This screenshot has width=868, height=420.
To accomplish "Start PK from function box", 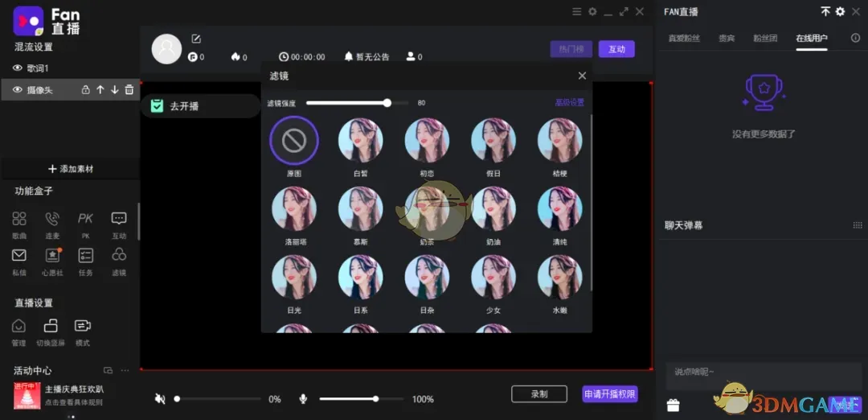I will tap(85, 219).
